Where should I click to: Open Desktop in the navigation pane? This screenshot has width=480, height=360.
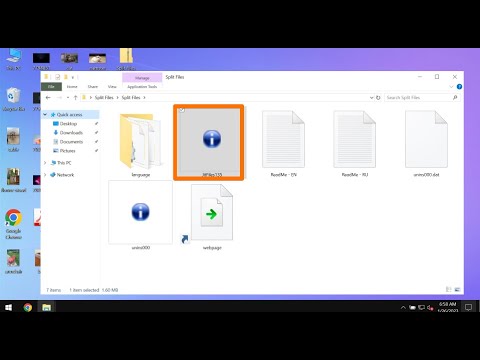[x=68, y=124]
